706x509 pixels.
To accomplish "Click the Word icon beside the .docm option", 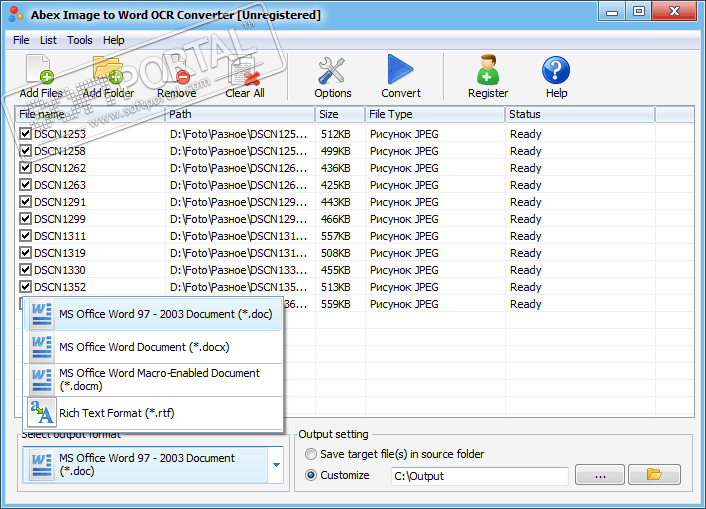I will (42, 380).
